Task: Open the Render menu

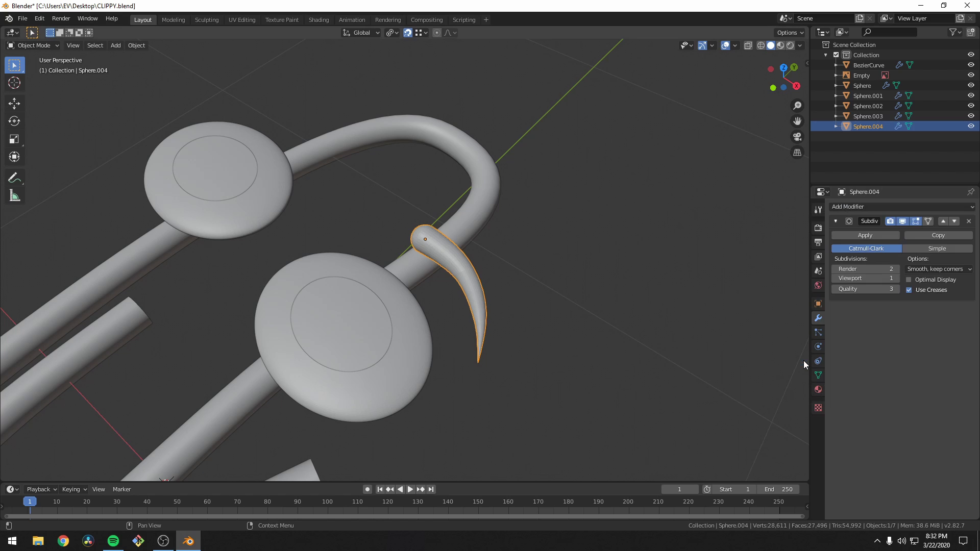Action: coord(61,18)
